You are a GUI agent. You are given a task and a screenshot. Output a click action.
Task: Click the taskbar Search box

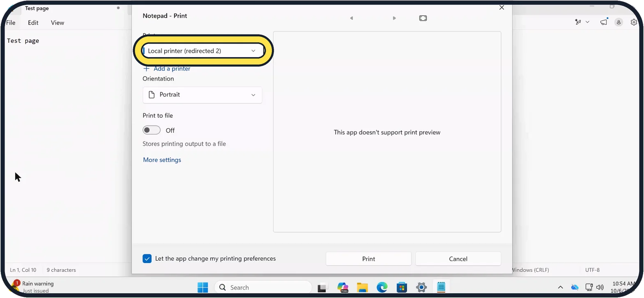tap(263, 287)
